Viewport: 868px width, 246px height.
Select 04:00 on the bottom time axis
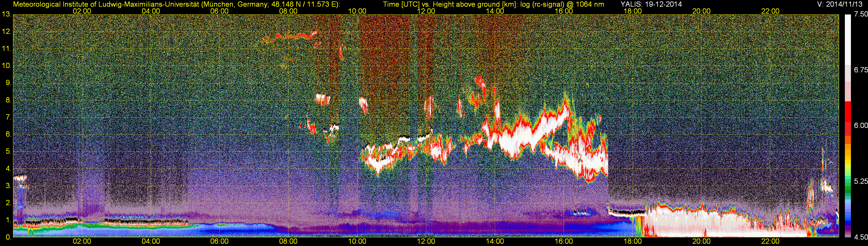click(x=151, y=242)
